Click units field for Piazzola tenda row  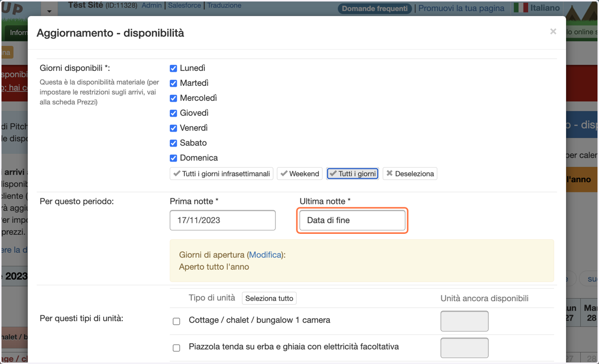pos(464,348)
